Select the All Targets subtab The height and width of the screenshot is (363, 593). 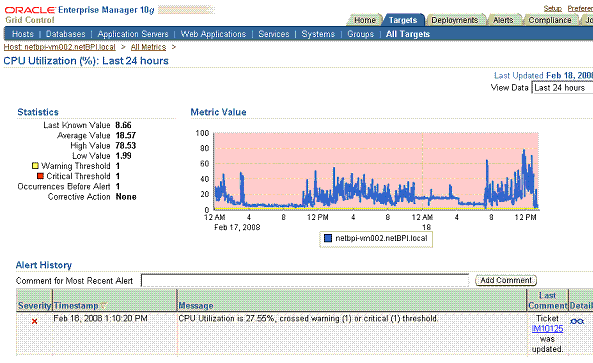[408, 34]
